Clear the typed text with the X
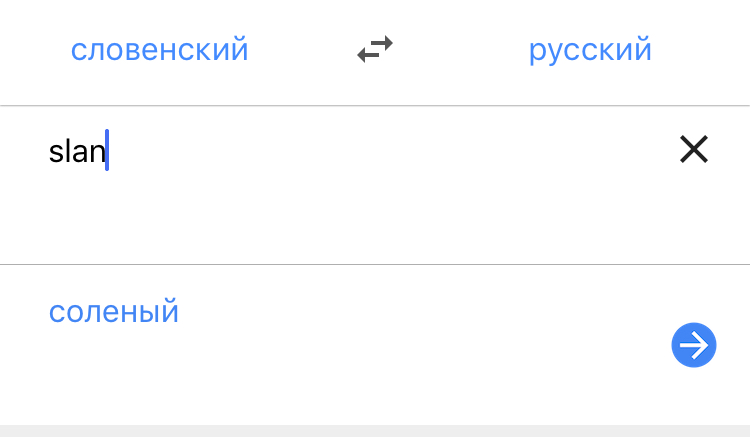The width and height of the screenshot is (750, 437). tap(693, 150)
